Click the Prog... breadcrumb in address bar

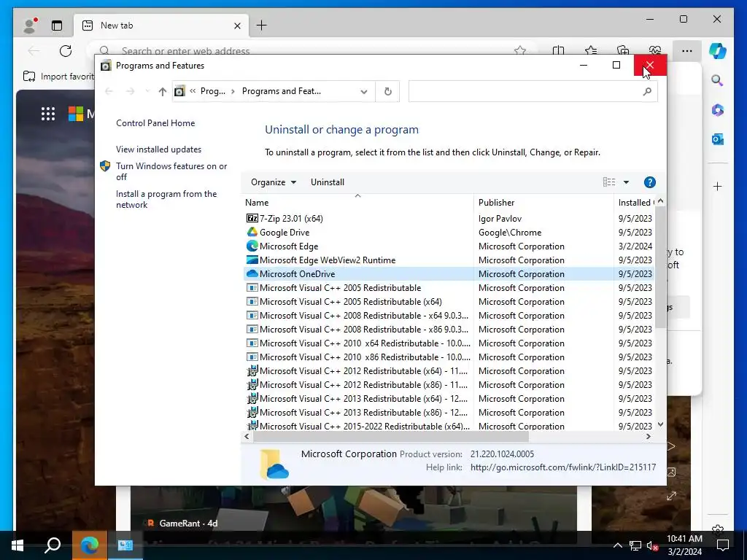point(212,91)
